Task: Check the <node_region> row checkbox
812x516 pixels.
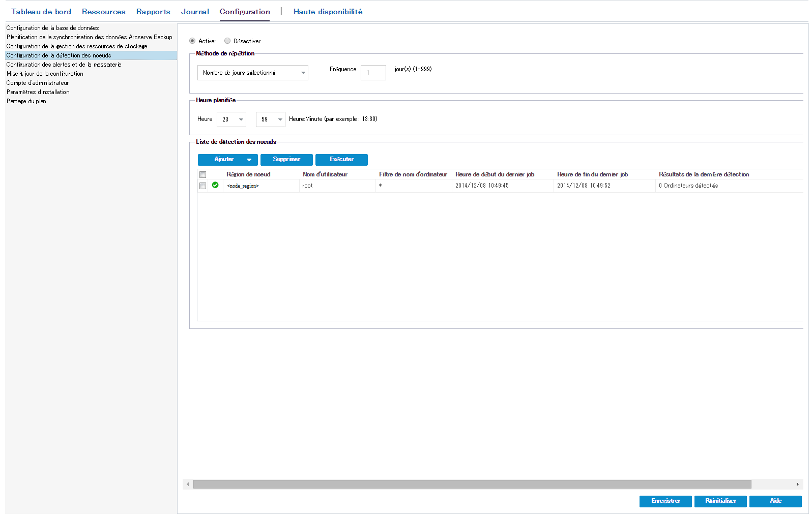Action: 202,186
